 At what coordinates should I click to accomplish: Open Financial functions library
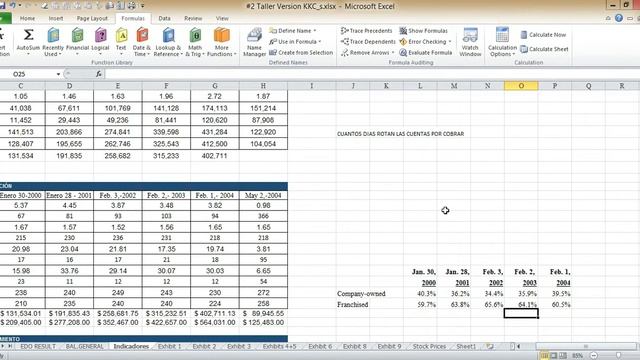[x=77, y=42]
